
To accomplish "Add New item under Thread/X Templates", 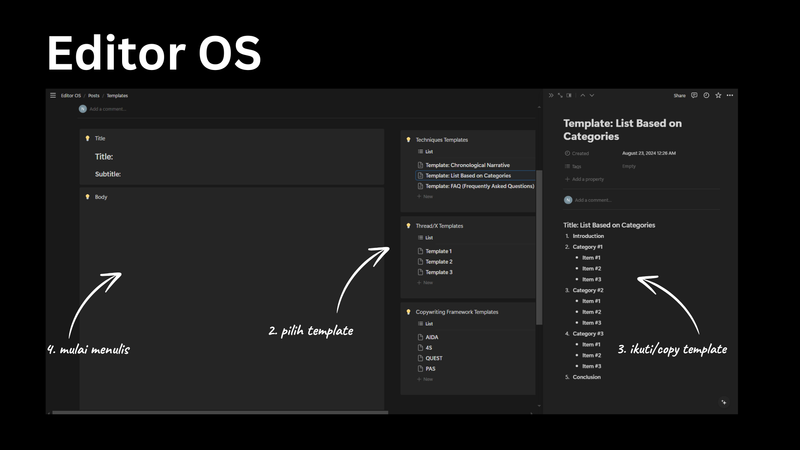I will (x=425, y=283).
